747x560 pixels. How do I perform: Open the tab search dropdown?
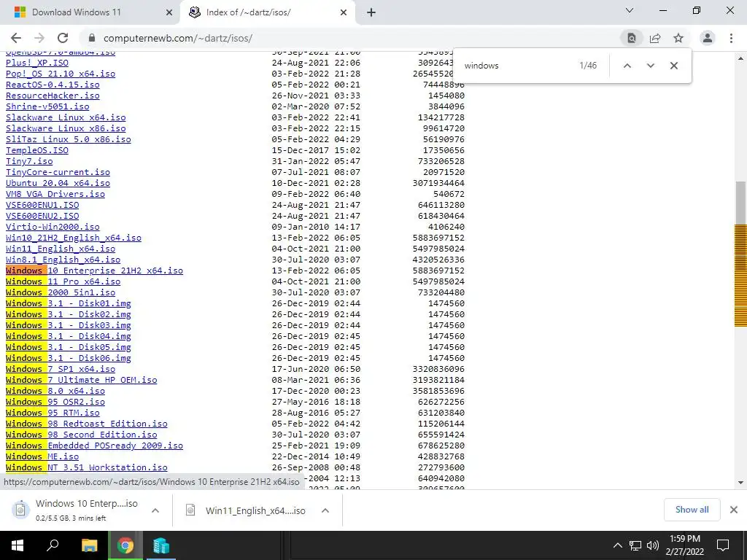pos(630,10)
